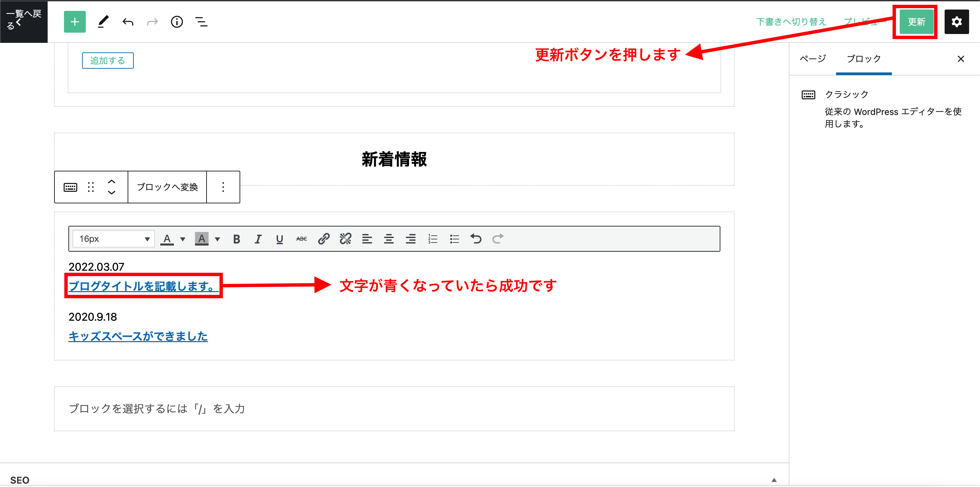
Task: Open the list view outline icon
Action: [x=201, y=22]
